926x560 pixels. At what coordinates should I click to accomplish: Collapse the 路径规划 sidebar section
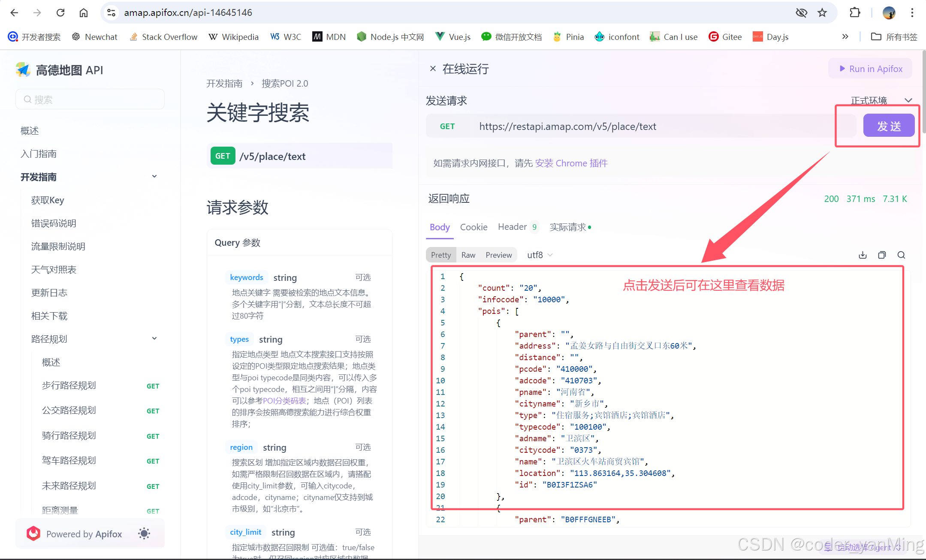pyautogui.click(x=154, y=339)
